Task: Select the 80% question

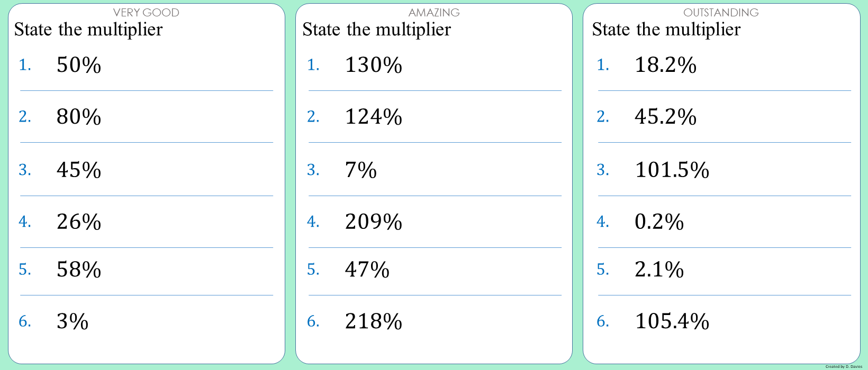Action: [79, 117]
